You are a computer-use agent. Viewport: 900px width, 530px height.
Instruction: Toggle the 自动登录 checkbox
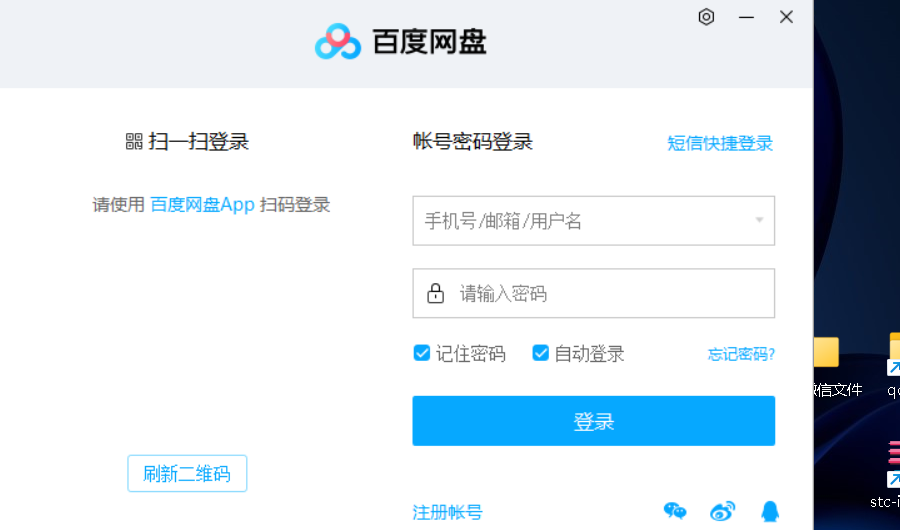coord(541,353)
